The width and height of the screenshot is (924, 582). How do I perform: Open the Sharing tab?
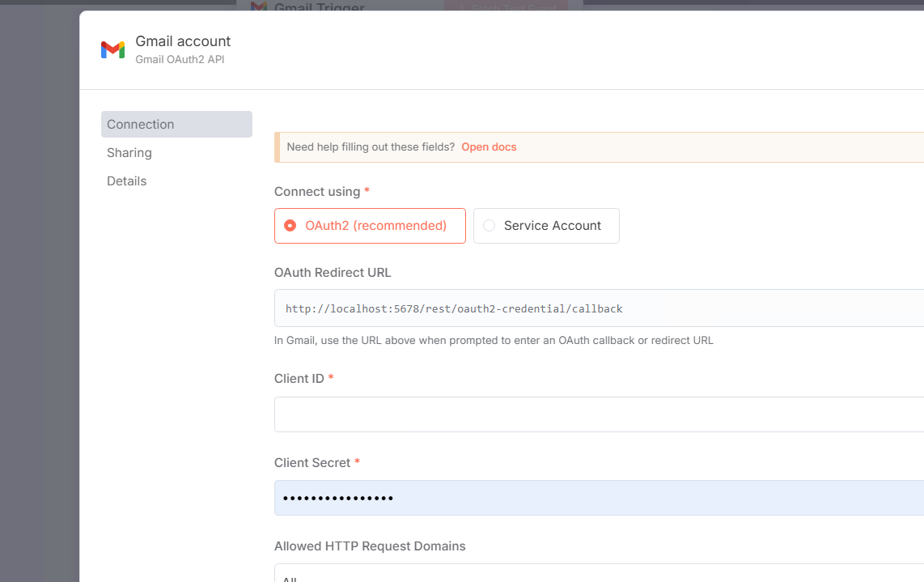tap(129, 153)
